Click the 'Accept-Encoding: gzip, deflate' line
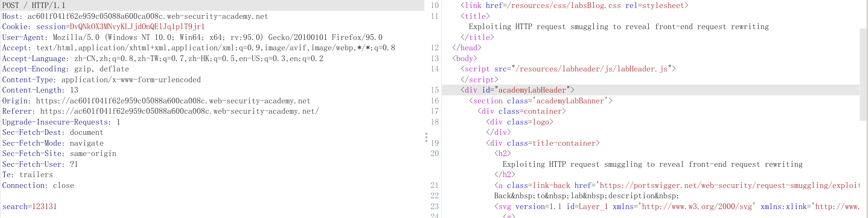The height and width of the screenshot is (218, 868). pyautogui.click(x=66, y=69)
